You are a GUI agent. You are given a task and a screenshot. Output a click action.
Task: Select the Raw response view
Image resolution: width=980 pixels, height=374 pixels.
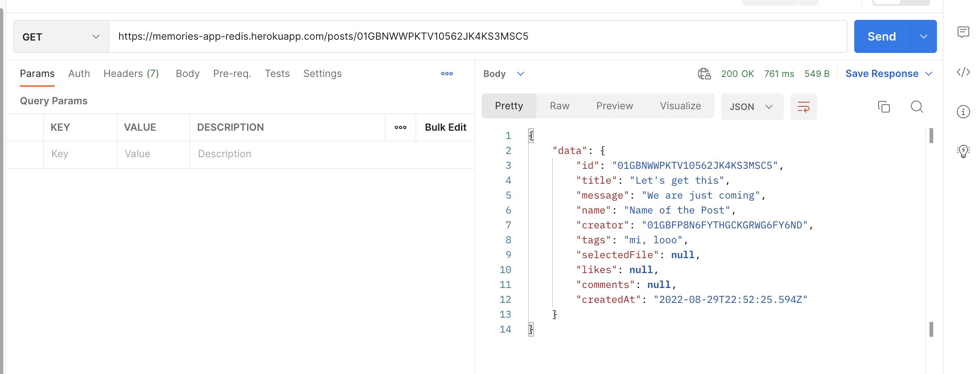(560, 106)
